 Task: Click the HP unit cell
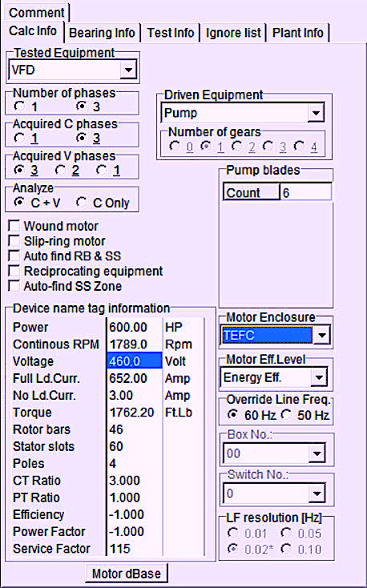(183, 327)
